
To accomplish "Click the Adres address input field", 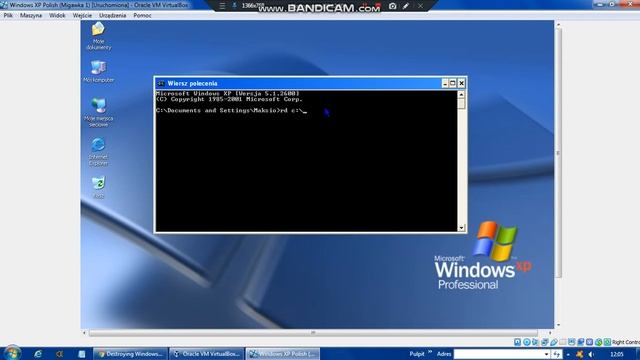I will [x=498, y=354].
